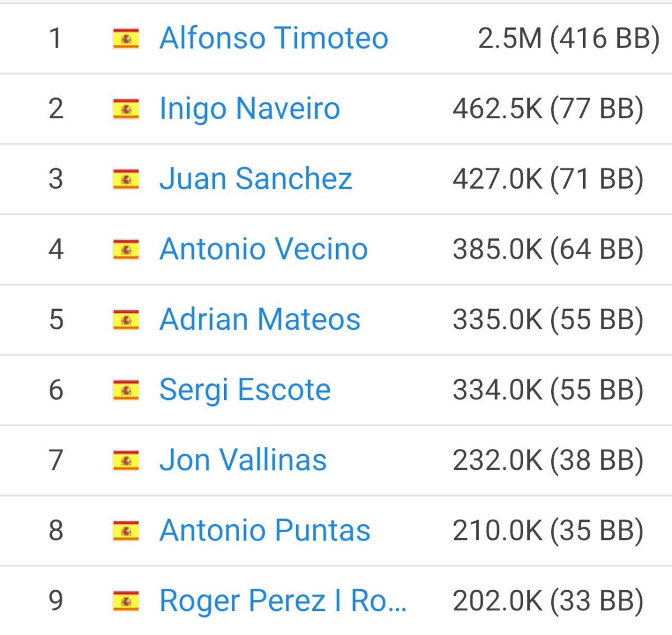Image resolution: width=672 pixels, height=635 pixels.
Task: Click the Spain flag beside Inigo Naveiro
Action: click(126, 109)
